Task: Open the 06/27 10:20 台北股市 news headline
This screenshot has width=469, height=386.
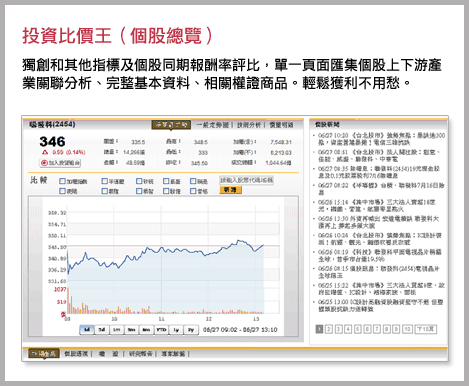Action: tap(381, 139)
